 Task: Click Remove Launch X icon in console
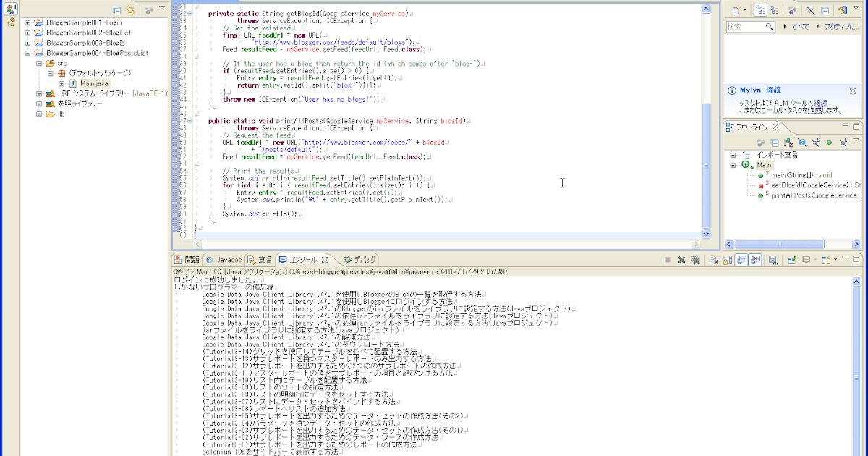pos(682,260)
